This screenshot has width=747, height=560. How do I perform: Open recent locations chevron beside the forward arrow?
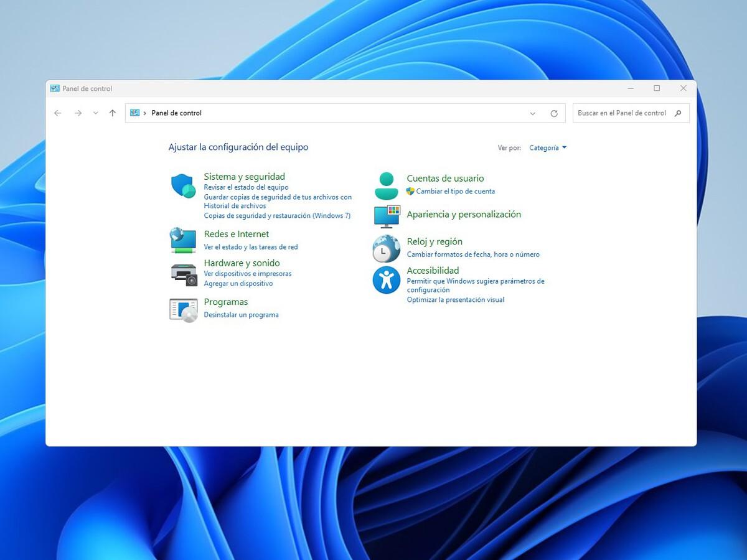(x=95, y=113)
